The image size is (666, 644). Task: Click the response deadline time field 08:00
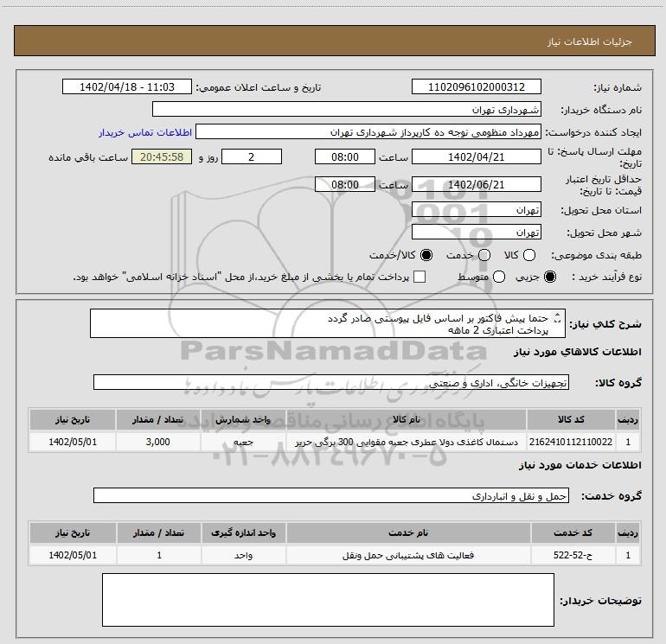(345, 156)
